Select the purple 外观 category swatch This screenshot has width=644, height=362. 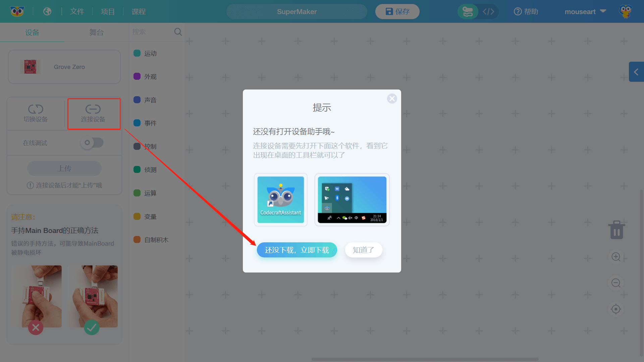tap(137, 76)
